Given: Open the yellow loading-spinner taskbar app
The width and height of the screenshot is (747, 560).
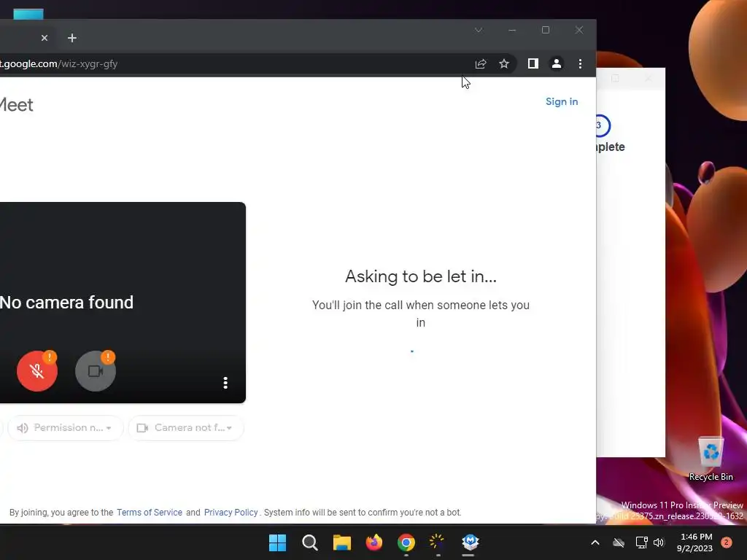Looking at the screenshot, I should (x=438, y=542).
